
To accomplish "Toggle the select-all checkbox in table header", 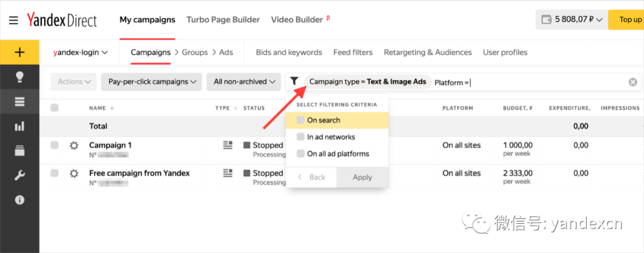I will click(x=55, y=108).
